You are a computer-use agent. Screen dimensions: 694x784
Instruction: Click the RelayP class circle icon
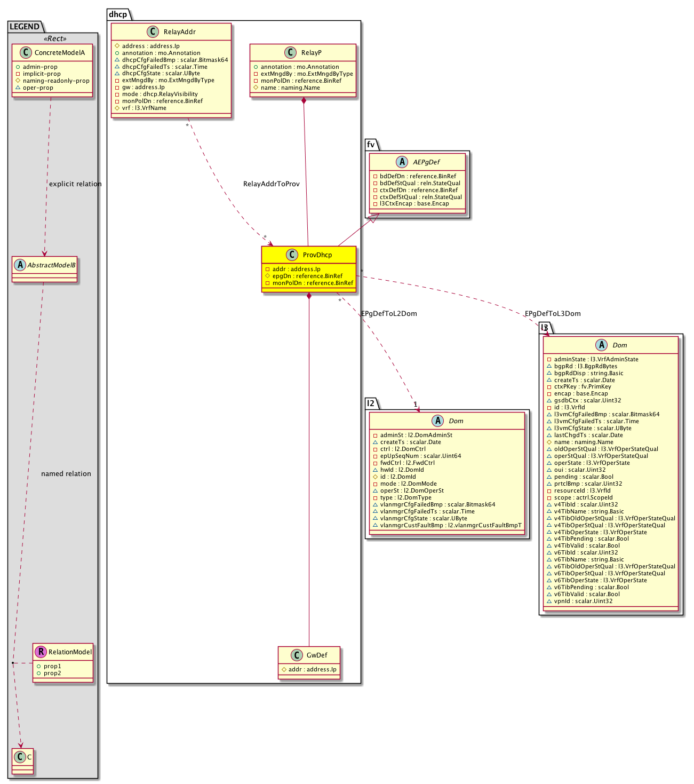pos(290,53)
